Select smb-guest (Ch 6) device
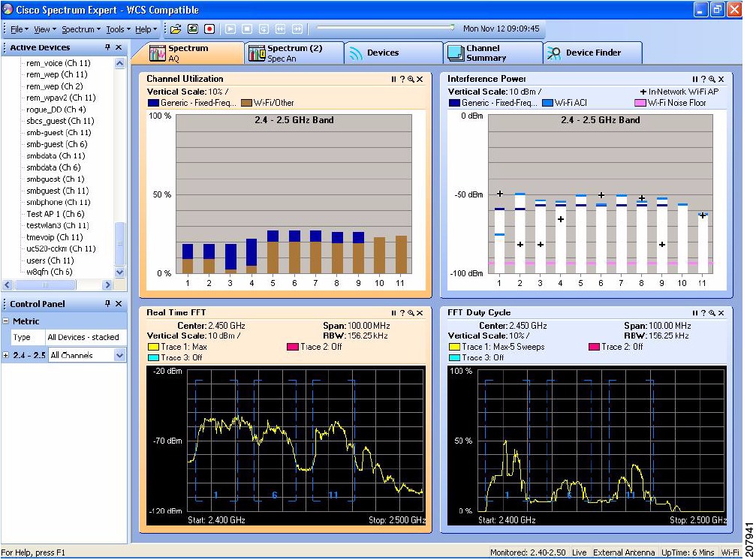 [x=57, y=144]
